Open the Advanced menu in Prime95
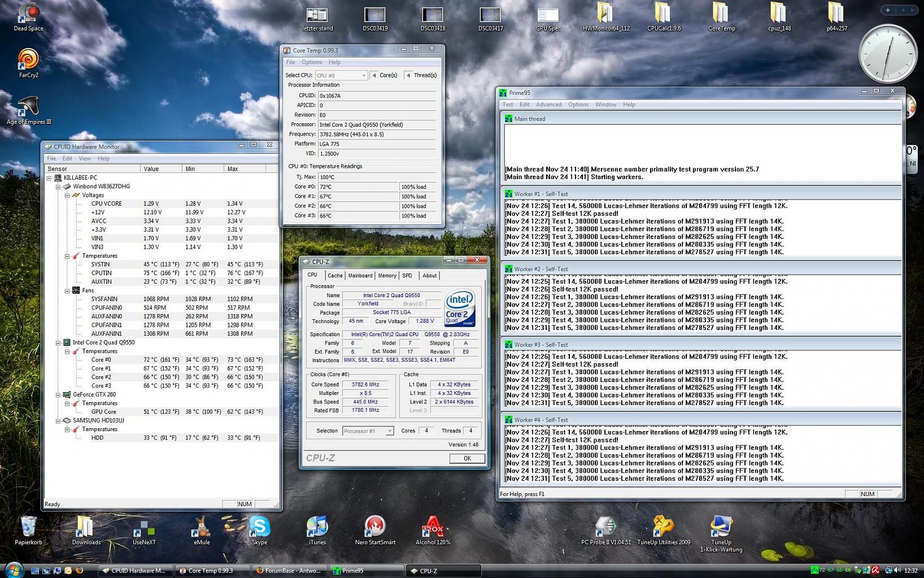This screenshot has width=924, height=578. coord(548,105)
